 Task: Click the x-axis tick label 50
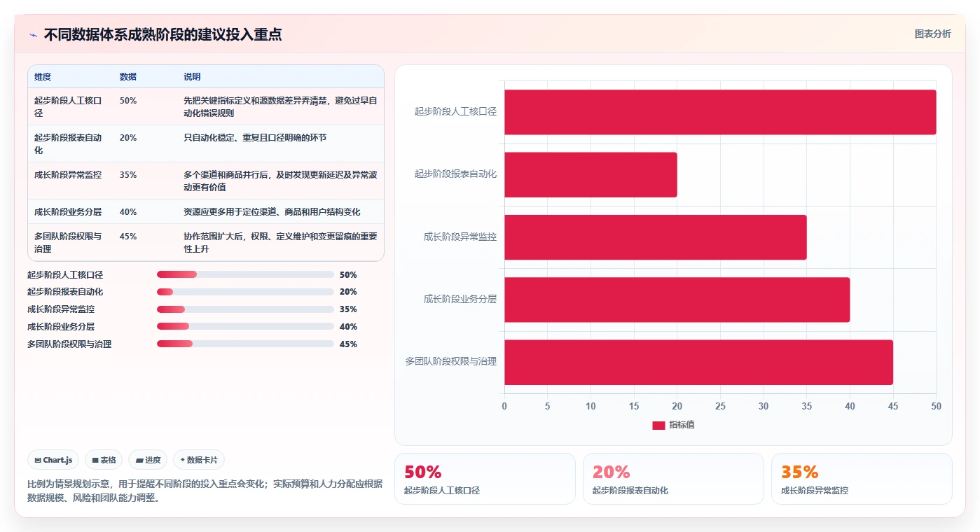coord(936,406)
